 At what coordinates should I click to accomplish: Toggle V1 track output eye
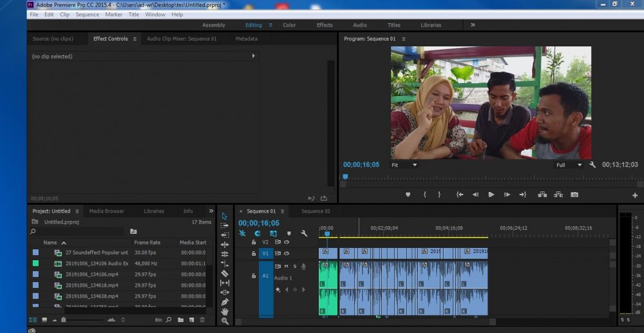coord(287,253)
